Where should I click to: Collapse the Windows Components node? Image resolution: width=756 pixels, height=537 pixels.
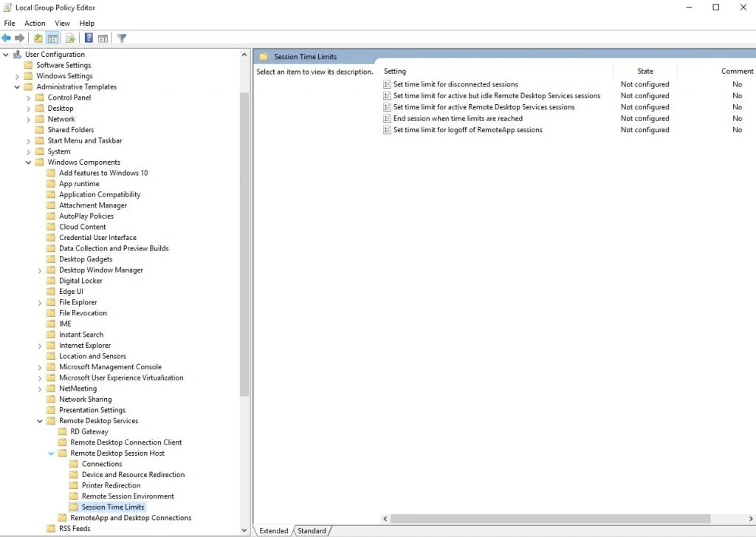click(29, 163)
